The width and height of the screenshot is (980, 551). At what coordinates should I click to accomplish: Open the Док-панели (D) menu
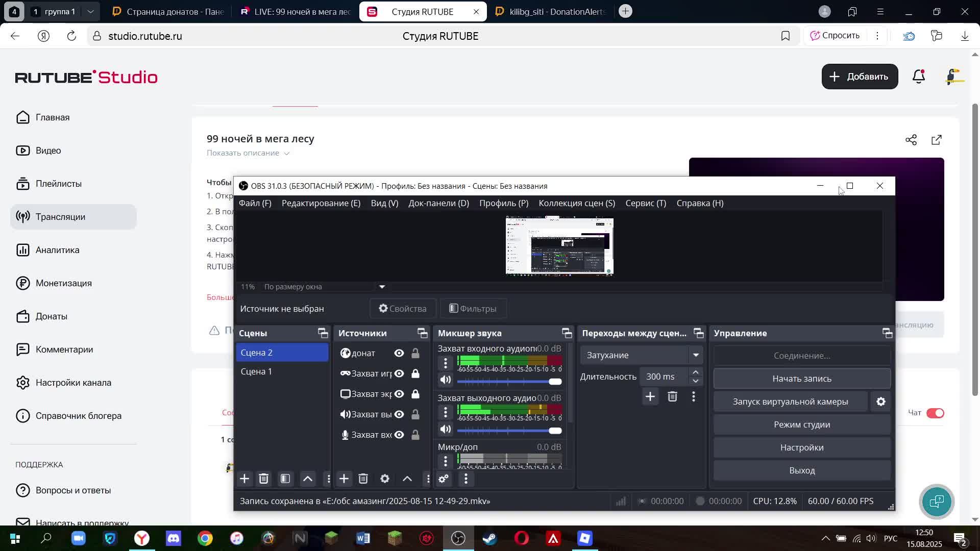(438, 203)
